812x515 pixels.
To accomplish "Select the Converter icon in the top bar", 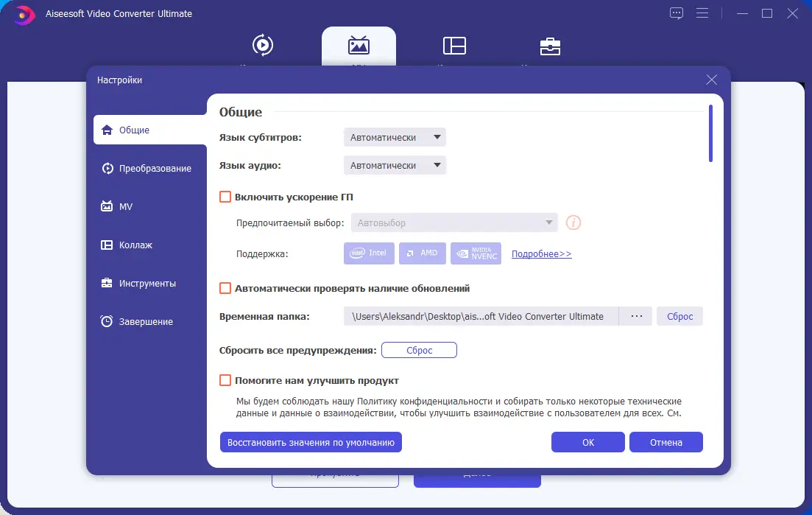I will (x=263, y=46).
